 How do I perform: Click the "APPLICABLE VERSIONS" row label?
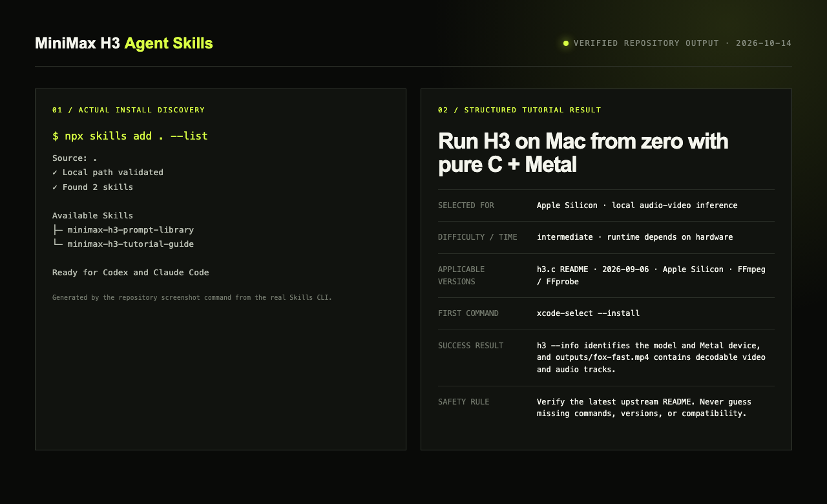(x=461, y=275)
